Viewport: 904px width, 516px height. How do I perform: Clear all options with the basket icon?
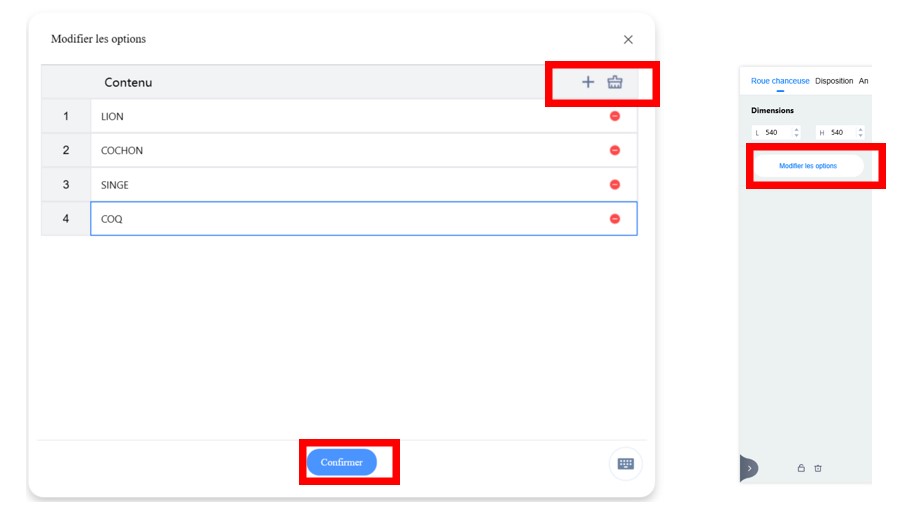(615, 82)
